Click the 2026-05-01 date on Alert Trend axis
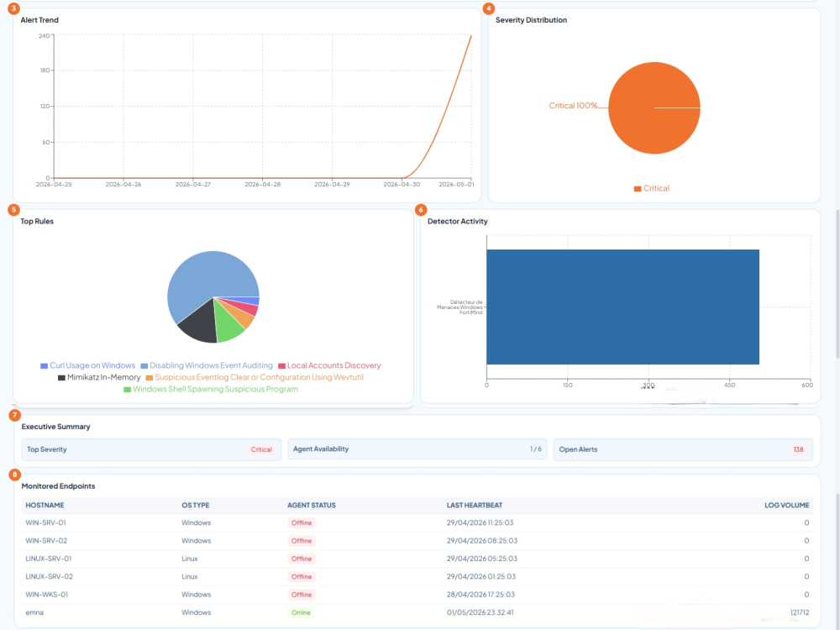Screen dimensions: 840x630 coord(456,184)
